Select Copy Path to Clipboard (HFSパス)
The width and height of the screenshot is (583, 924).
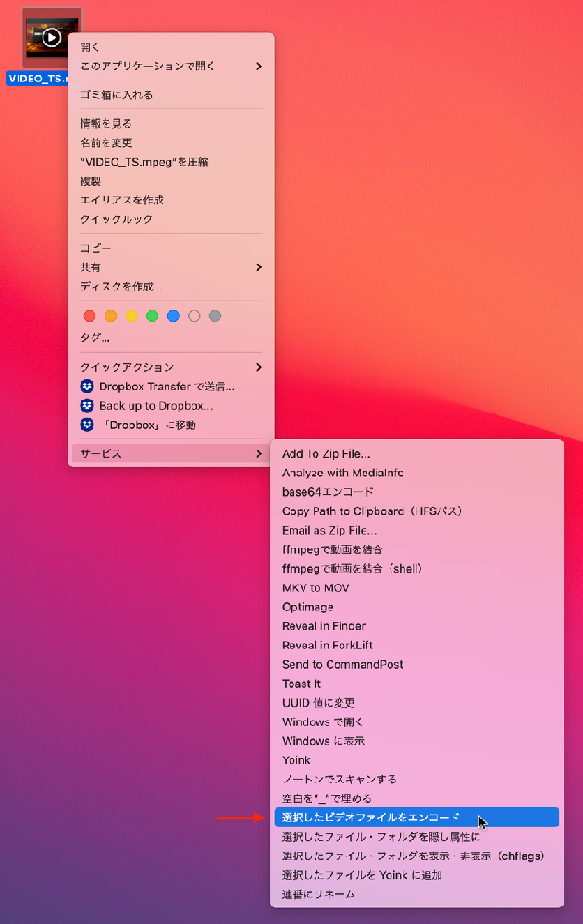(x=416, y=511)
